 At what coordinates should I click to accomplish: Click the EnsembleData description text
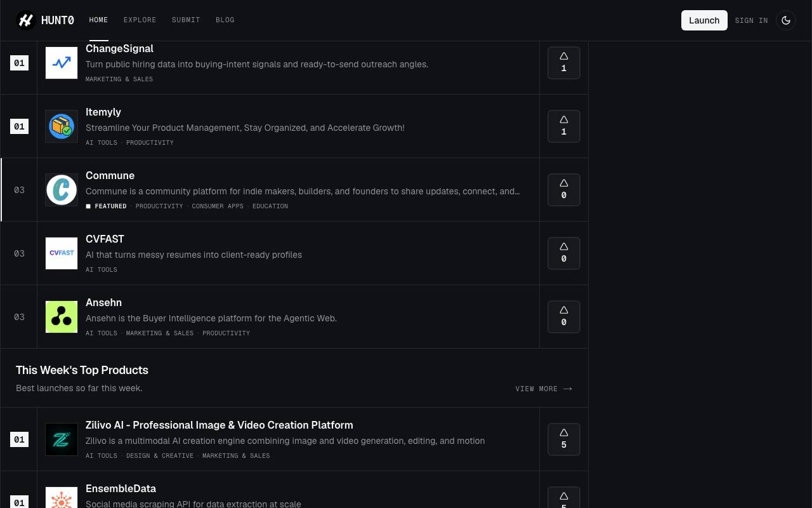193,504
